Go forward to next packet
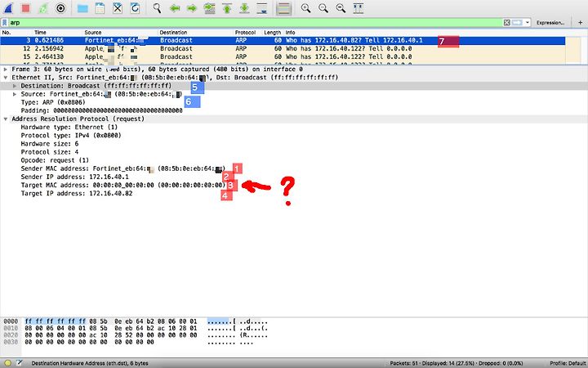This screenshot has height=368, width=588. click(x=192, y=8)
